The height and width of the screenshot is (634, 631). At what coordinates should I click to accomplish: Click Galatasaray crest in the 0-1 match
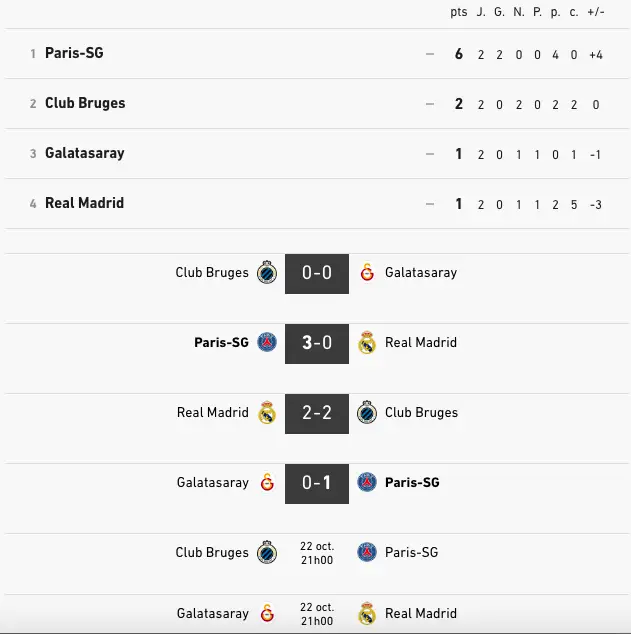tap(267, 482)
